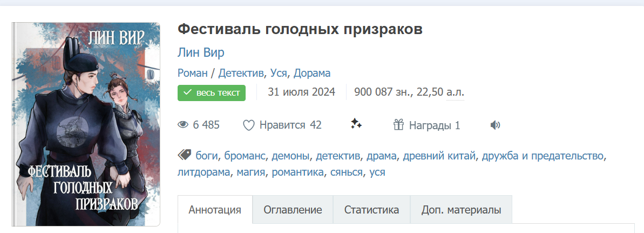Open the Статистика tab
The image size is (644, 233).
pyautogui.click(x=371, y=210)
